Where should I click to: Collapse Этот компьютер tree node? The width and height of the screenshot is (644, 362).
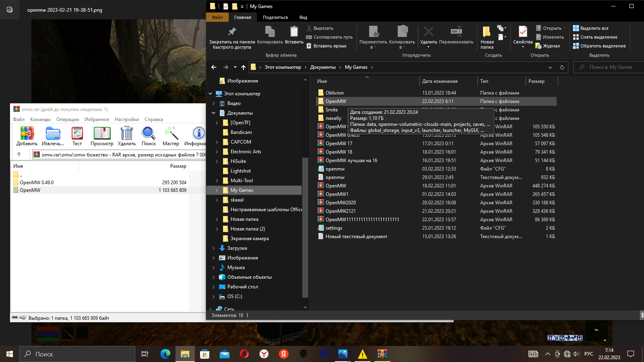[x=210, y=94]
